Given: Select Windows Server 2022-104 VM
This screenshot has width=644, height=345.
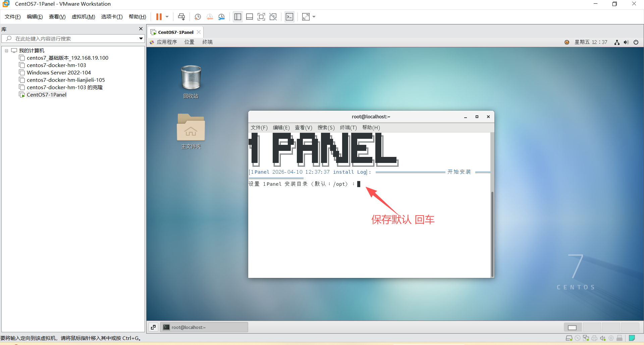Looking at the screenshot, I should pyautogui.click(x=55, y=72).
